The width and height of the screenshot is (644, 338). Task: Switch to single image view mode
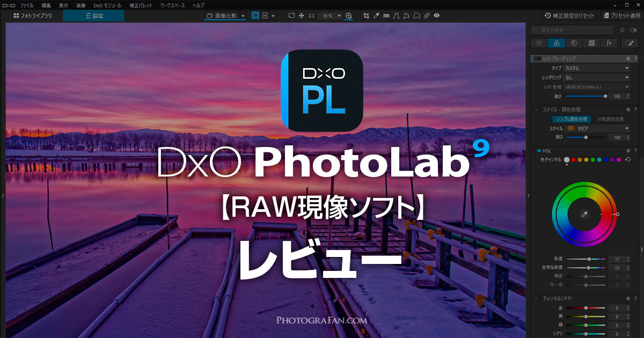pos(255,16)
